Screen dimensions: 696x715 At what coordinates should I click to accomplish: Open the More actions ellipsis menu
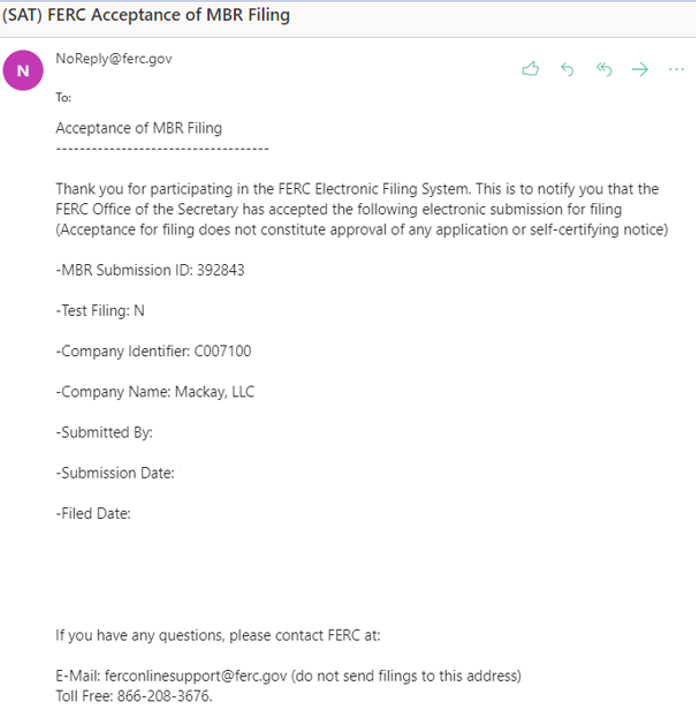point(676,69)
